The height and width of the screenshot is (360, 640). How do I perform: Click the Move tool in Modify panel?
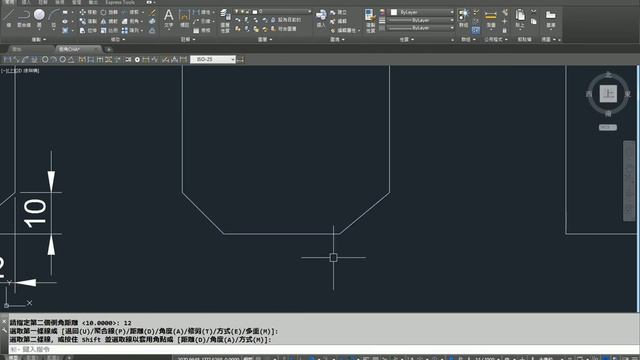pos(88,12)
